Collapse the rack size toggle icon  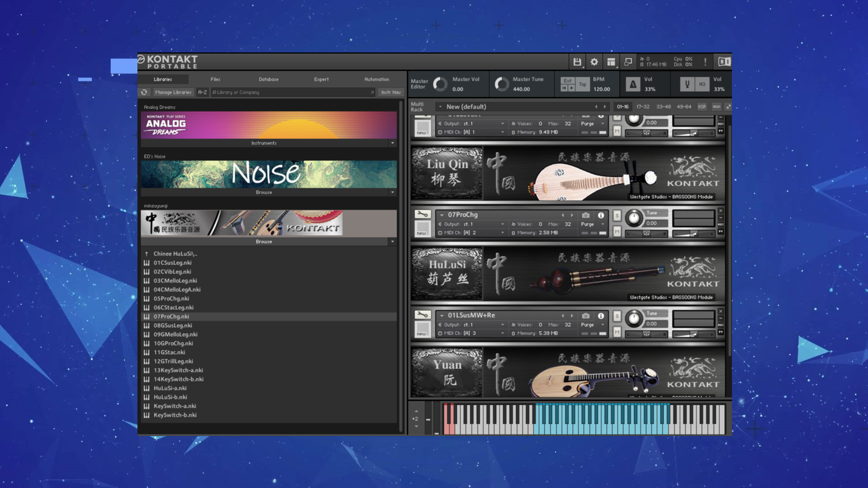(x=728, y=107)
